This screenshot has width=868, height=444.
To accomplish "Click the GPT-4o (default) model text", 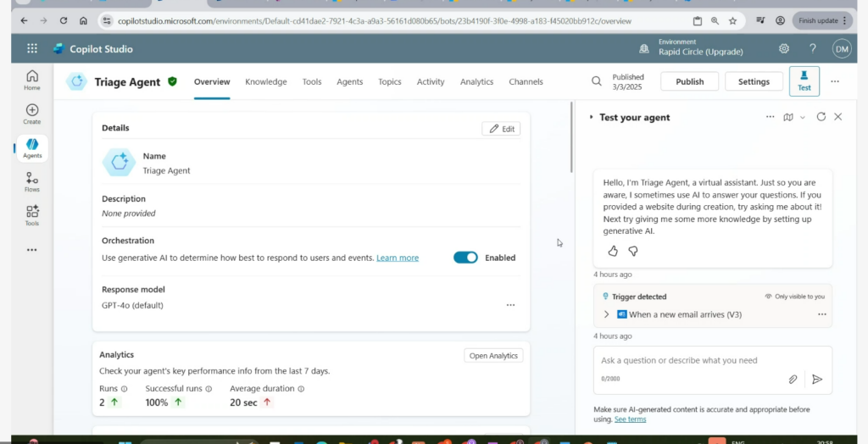I will point(132,305).
